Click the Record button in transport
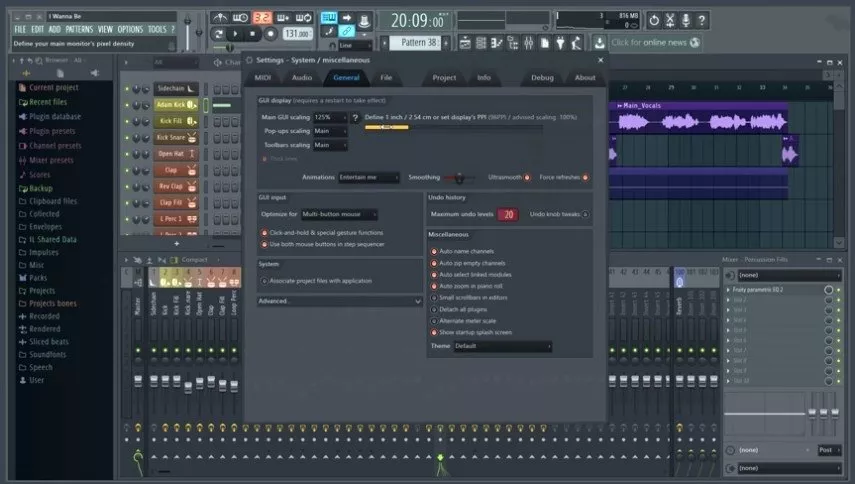 270,34
